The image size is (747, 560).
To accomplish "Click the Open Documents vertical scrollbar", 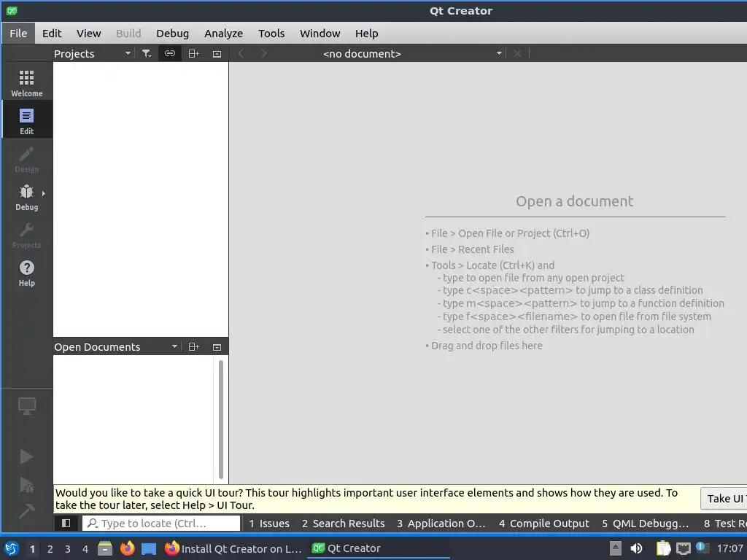I will [220, 419].
